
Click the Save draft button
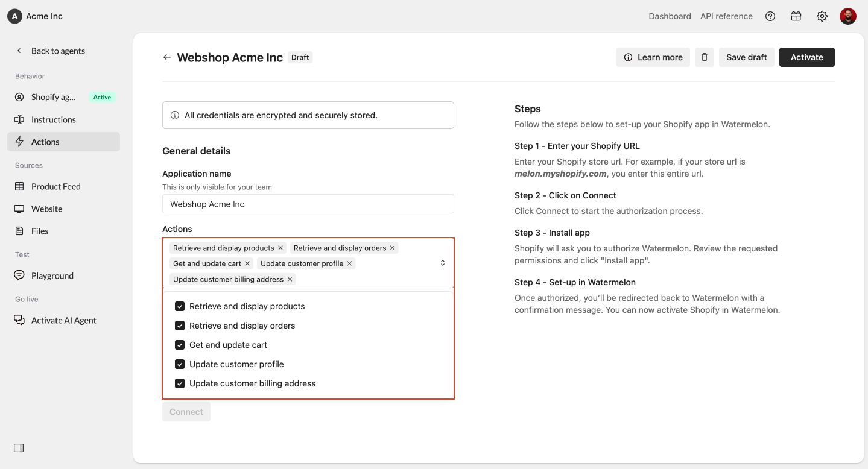(x=747, y=57)
